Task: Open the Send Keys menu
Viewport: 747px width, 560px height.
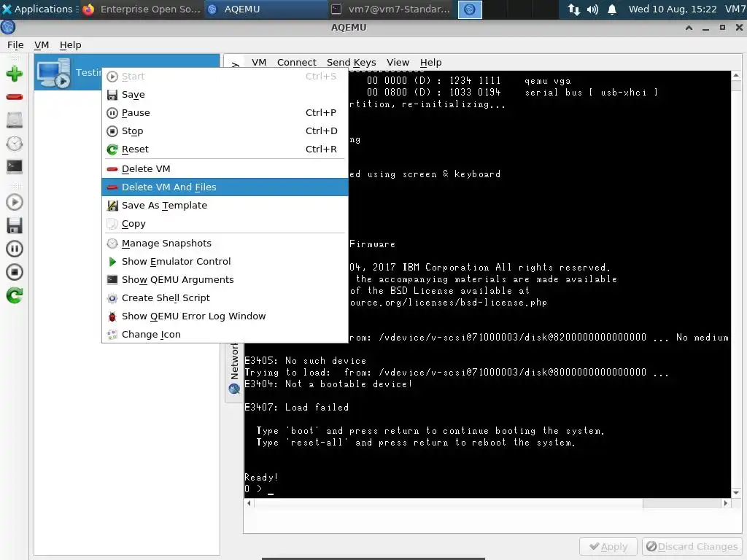Action: (351, 63)
